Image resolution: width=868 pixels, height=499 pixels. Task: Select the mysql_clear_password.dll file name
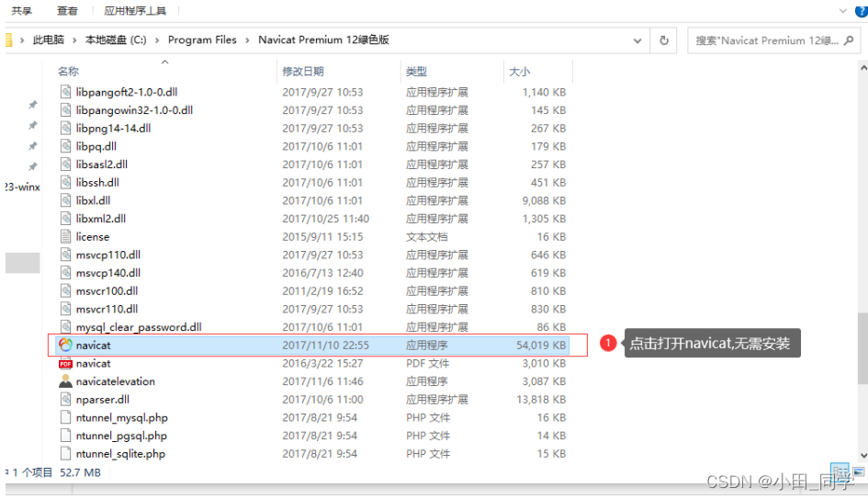coord(139,327)
